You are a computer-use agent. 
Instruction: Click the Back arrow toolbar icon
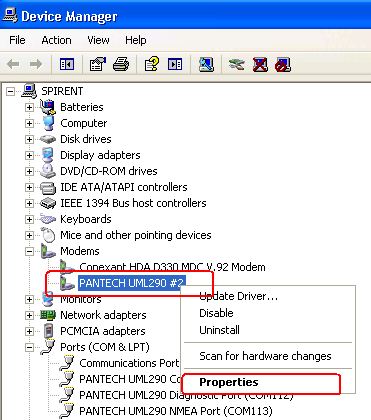[x=13, y=64]
